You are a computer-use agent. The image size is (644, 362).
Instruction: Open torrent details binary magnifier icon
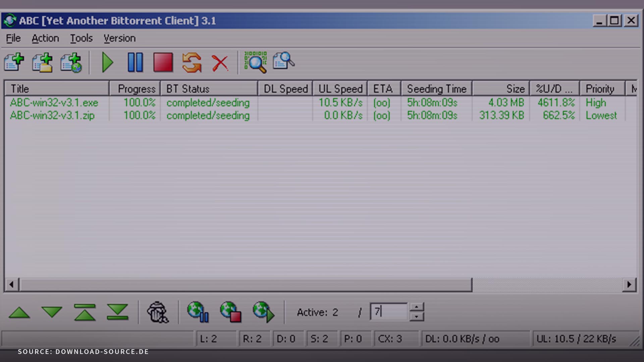tap(256, 62)
